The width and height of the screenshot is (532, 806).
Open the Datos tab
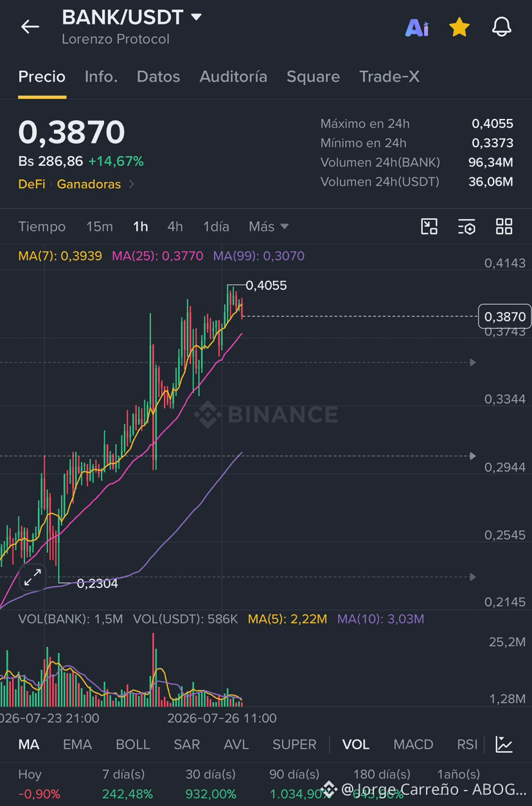tap(158, 76)
